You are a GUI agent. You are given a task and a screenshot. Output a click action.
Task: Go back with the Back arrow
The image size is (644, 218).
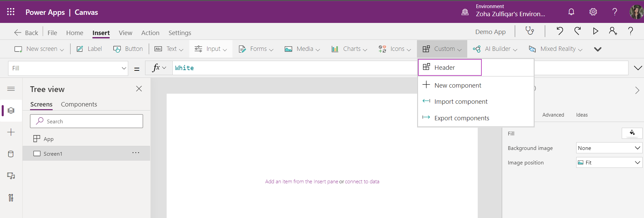click(26, 33)
